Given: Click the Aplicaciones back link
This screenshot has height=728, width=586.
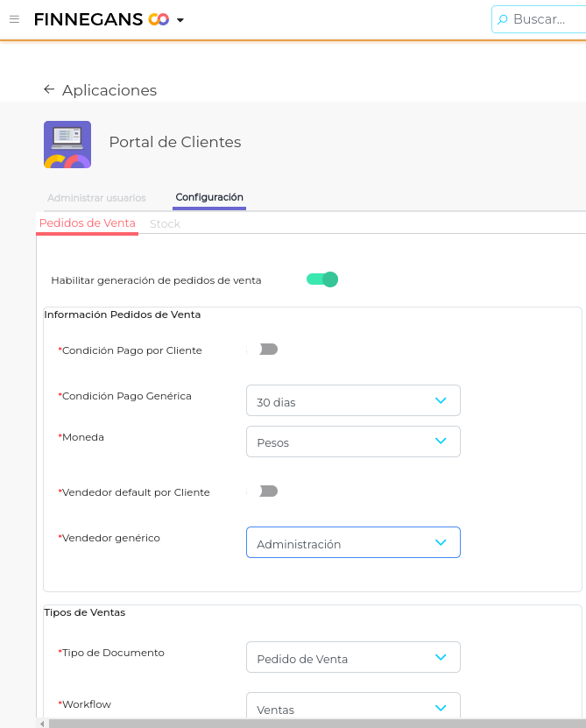Looking at the screenshot, I should click(109, 90).
